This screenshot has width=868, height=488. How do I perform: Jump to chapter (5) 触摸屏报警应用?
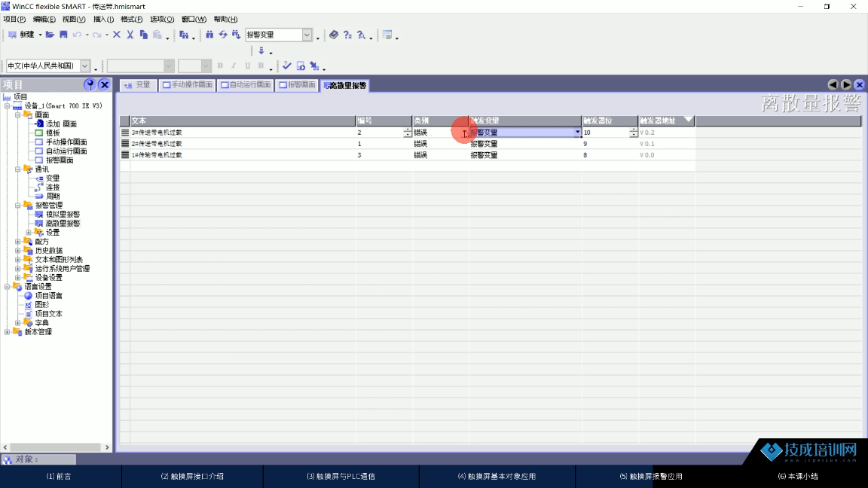click(x=651, y=477)
